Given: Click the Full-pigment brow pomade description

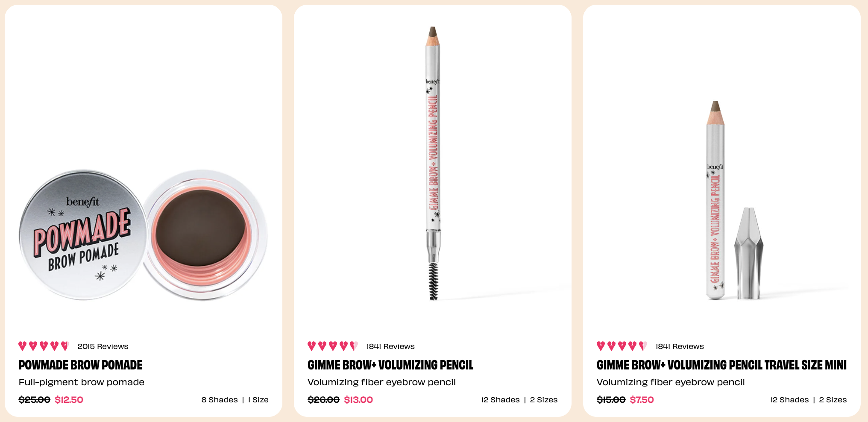Looking at the screenshot, I should (82, 382).
